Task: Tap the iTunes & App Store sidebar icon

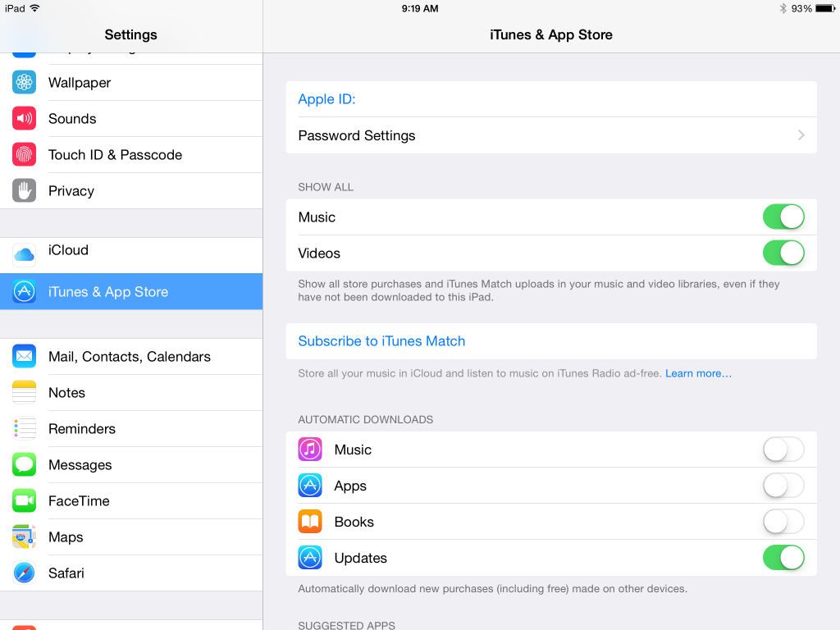Action: (x=24, y=291)
